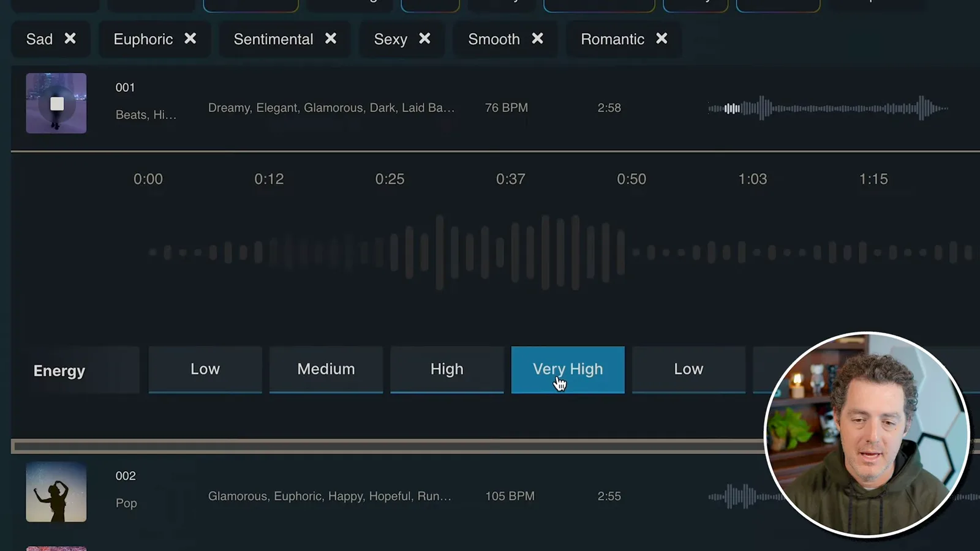Click track number 001

(x=125, y=88)
